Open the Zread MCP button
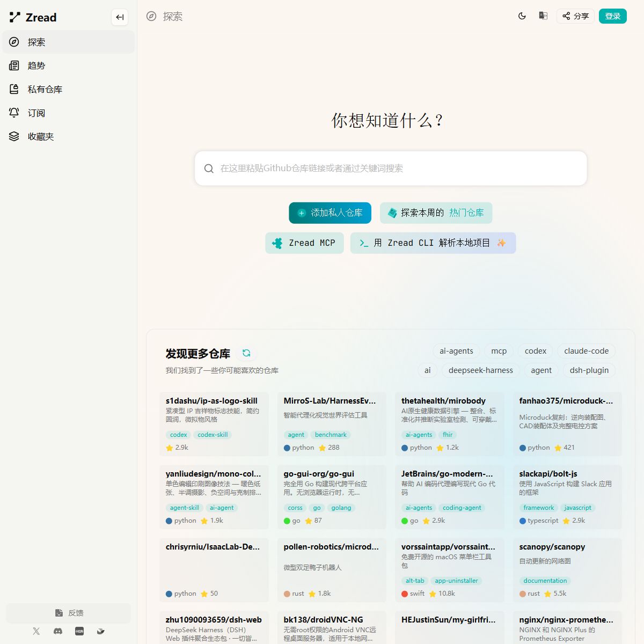The image size is (644, 644). (304, 243)
